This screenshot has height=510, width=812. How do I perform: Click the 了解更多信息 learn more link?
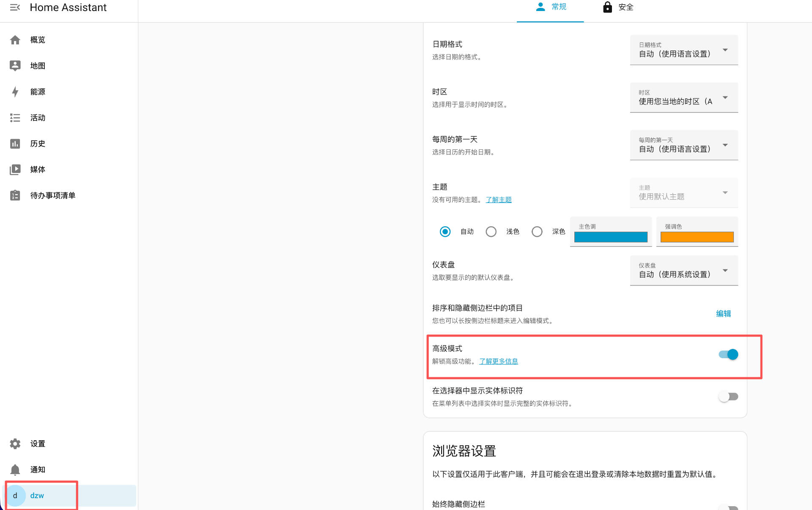(x=498, y=361)
